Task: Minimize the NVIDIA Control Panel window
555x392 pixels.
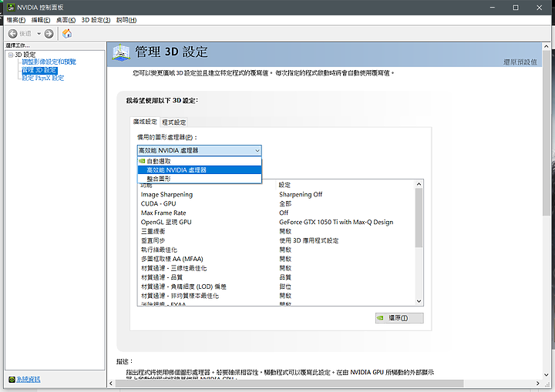Action: (x=493, y=8)
